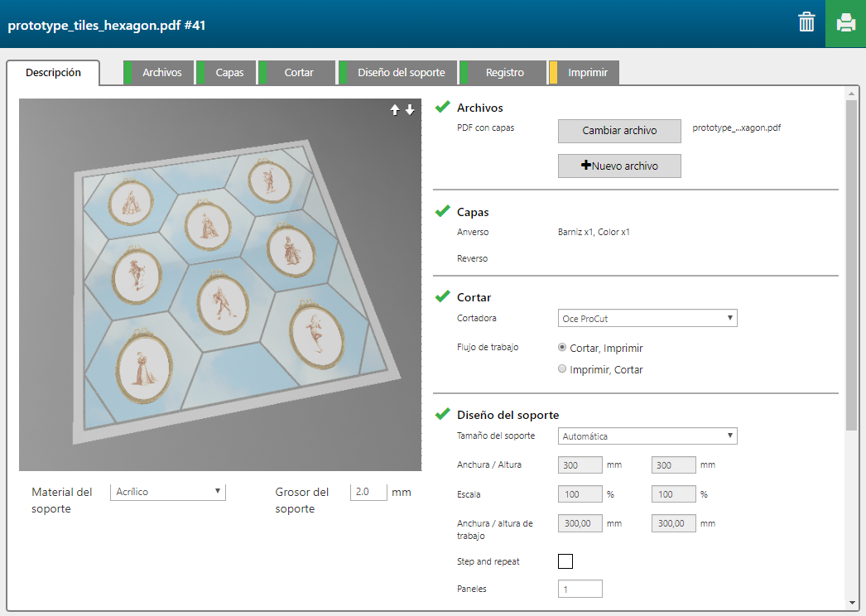Click green checkmark beside Cortar heading

point(442,296)
